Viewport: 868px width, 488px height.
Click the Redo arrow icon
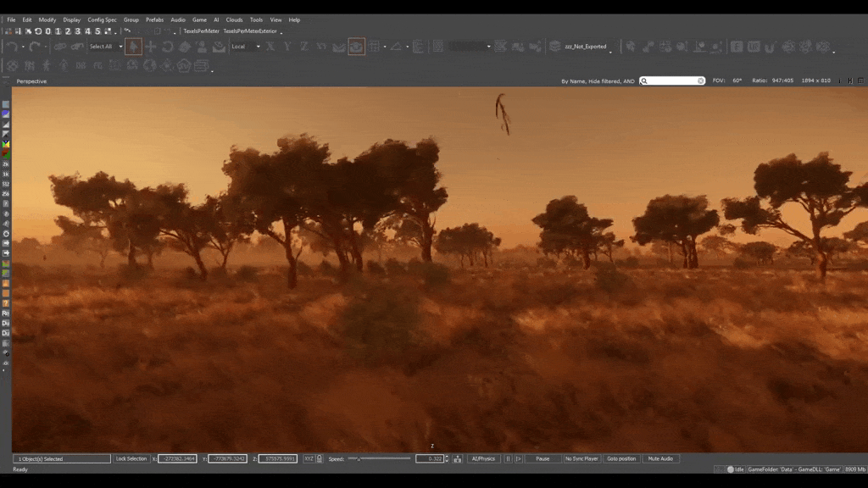click(35, 47)
